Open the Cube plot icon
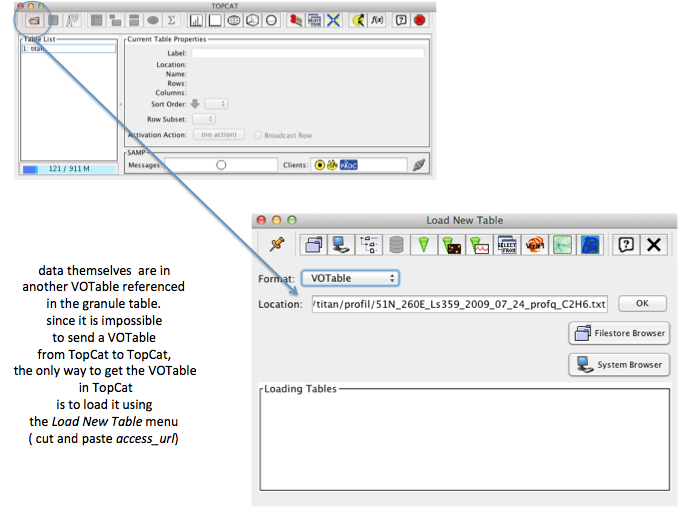685x514 pixels. point(253,20)
